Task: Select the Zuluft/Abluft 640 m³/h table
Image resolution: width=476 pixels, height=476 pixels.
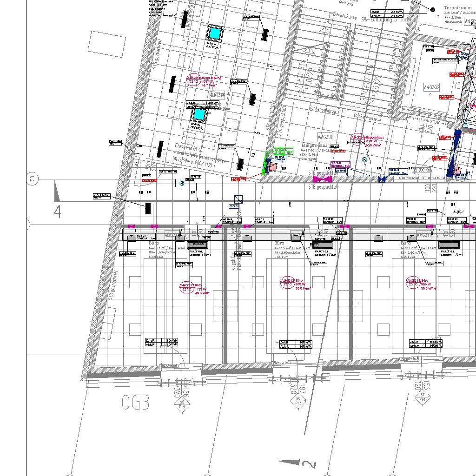Action: pyautogui.click(x=202, y=105)
